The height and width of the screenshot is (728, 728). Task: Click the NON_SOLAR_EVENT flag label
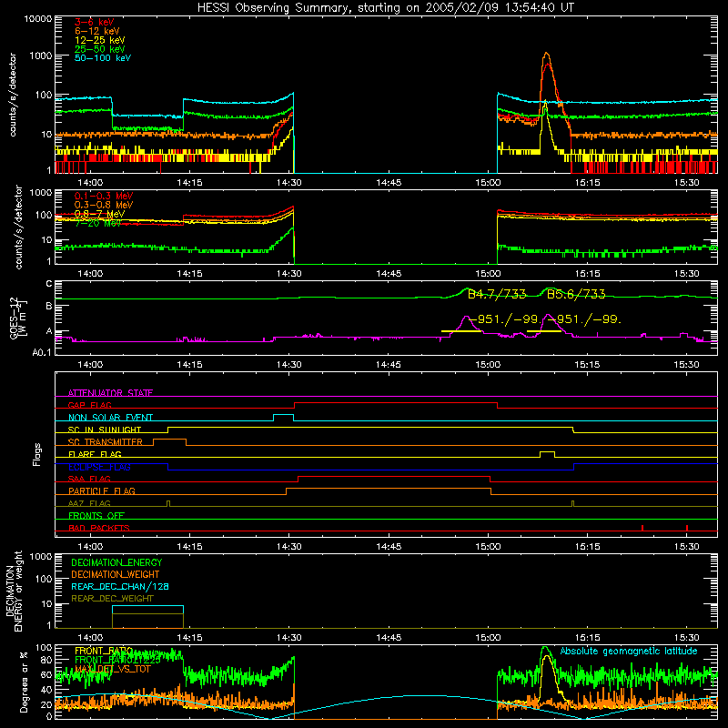click(x=110, y=418)
